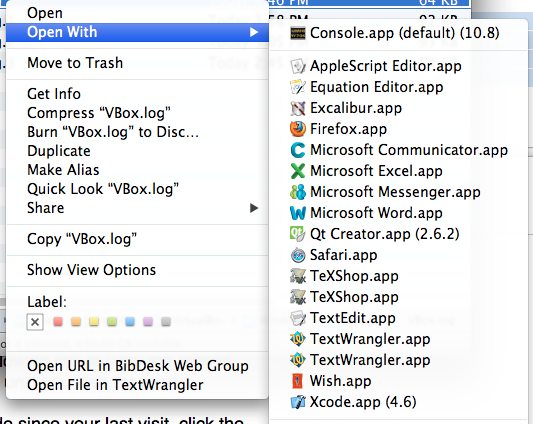Open with Xcode.app (4.6)

tap(398, 402)
